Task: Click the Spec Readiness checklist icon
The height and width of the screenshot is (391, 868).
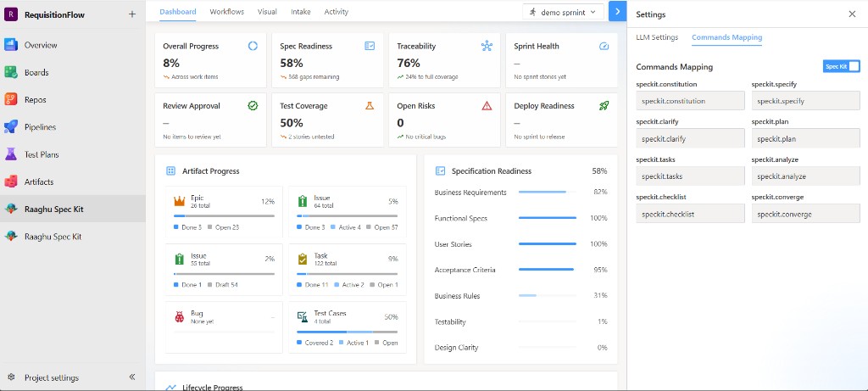Action: (370, 46)
